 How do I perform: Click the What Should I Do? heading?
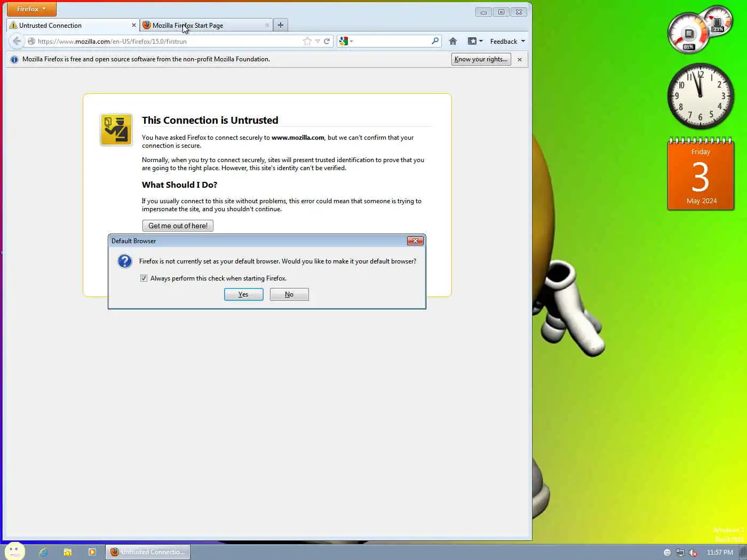(179, 185)
